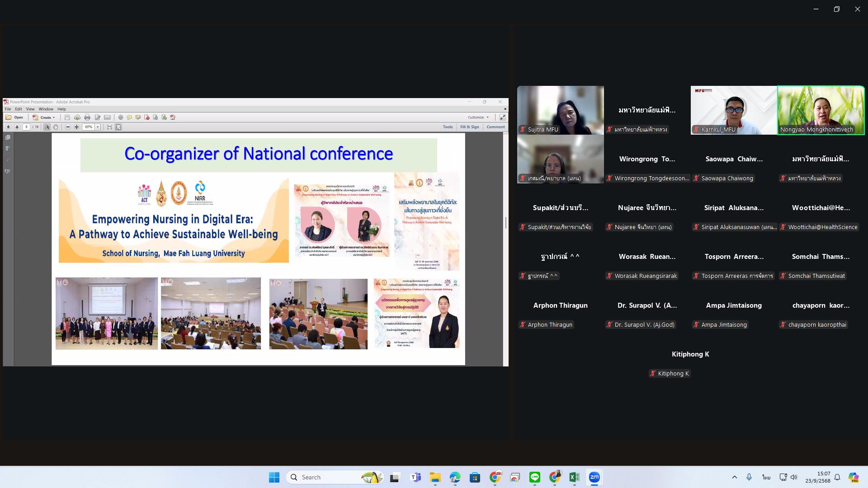Screen dimensions: 868x488
Task: Click the Hand pan tool
Action: click(x=56, y=127)
